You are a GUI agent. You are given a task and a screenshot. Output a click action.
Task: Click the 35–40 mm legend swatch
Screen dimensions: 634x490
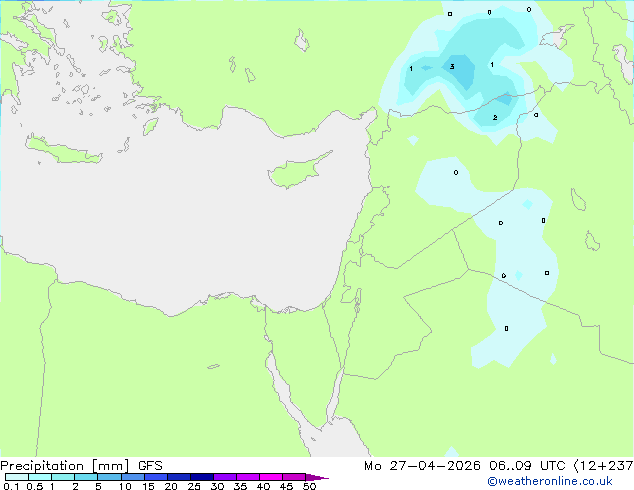point(247,477)
